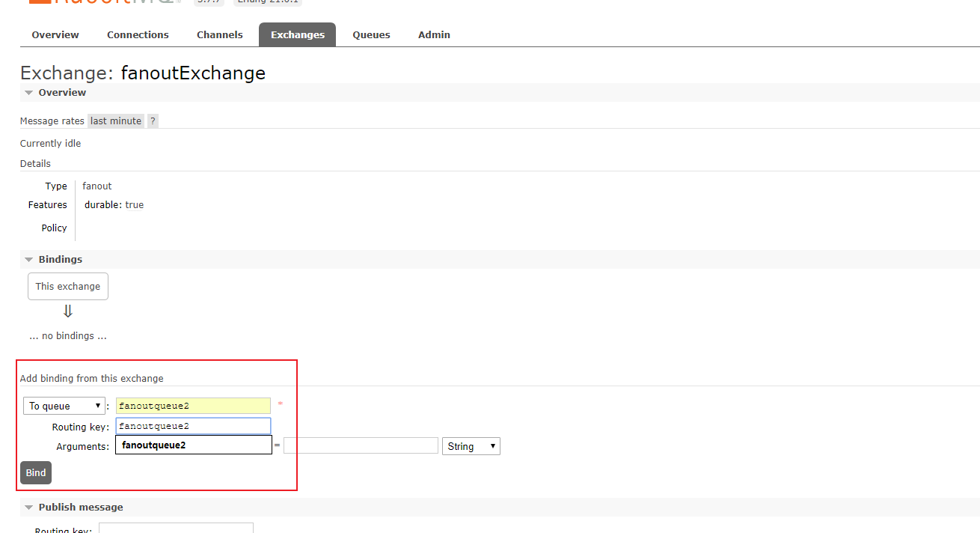Open the String argument type dropdown
Image resolution: width=980 pixels, height=533 pixels.
point(471,446)
